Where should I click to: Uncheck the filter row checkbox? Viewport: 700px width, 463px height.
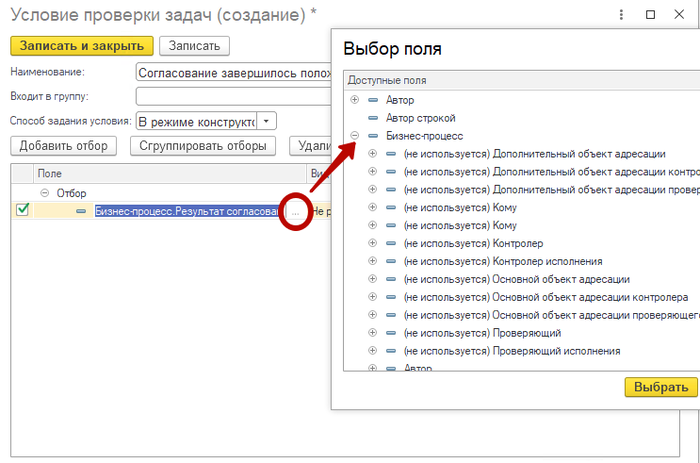click(22, 209)
